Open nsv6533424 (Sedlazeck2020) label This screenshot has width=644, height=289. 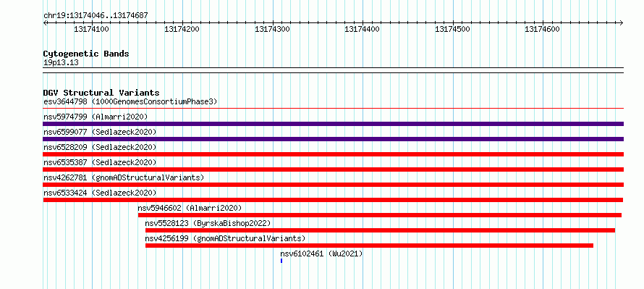click(x=100, y=193)
